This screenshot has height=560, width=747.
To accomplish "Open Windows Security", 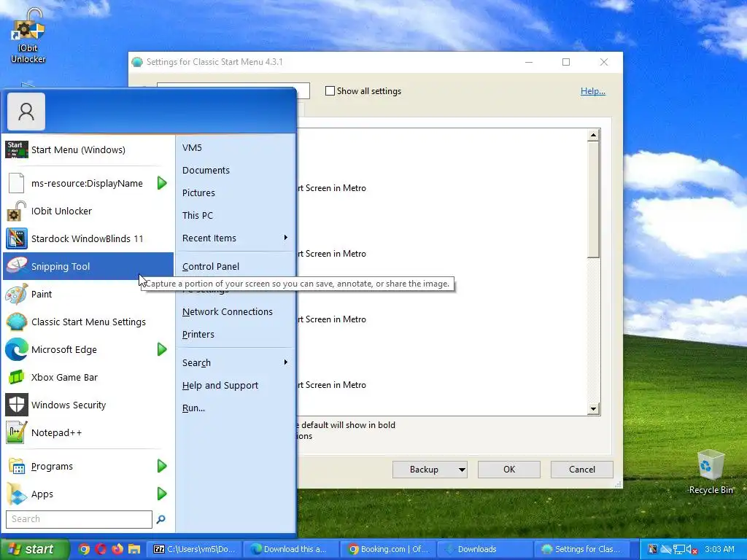I will coord(88,405).
